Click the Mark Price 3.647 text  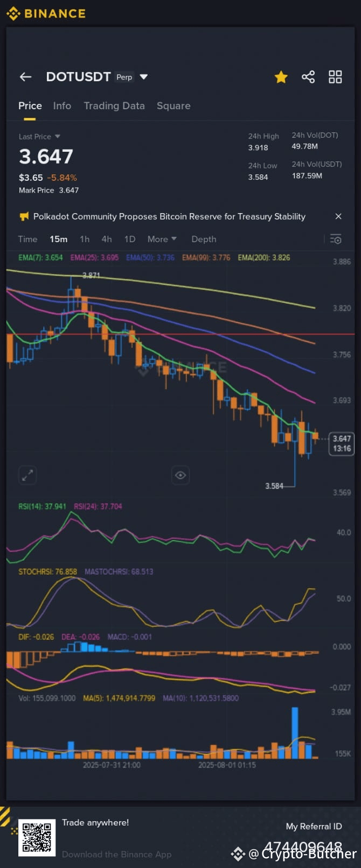[x=48, y=190]
